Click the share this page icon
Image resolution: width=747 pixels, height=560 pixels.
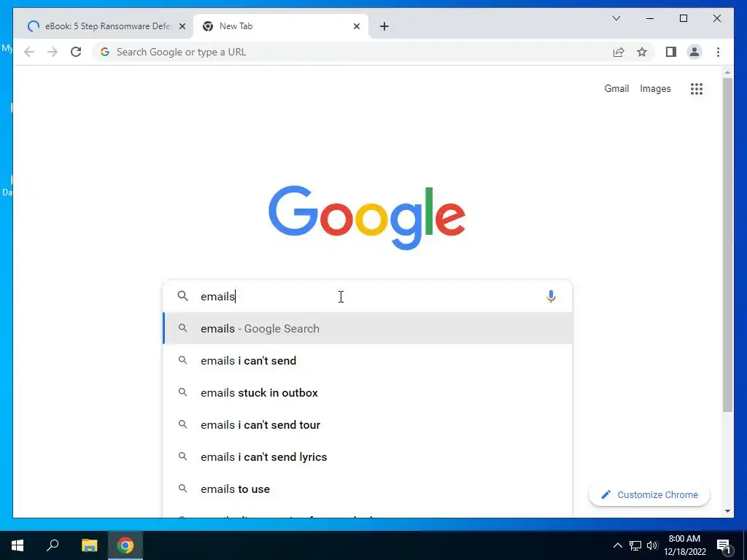(x=619, y=52)
